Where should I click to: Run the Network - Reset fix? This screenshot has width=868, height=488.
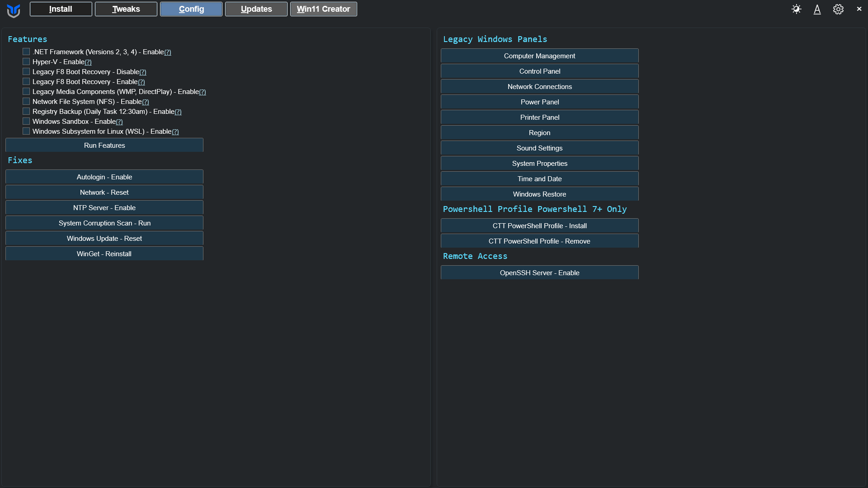[104, 192]
